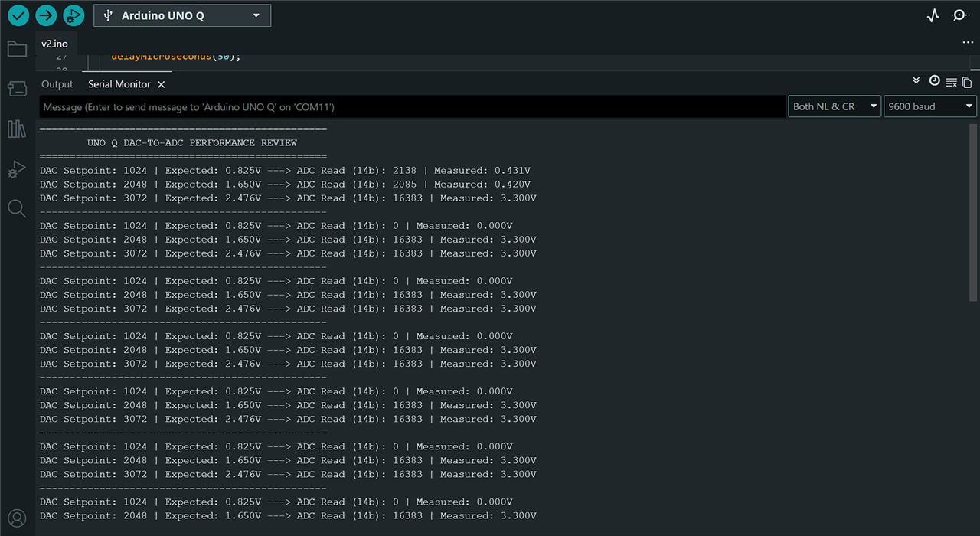Click the line reading 'Measured: 0.420V'

(285, 184)
